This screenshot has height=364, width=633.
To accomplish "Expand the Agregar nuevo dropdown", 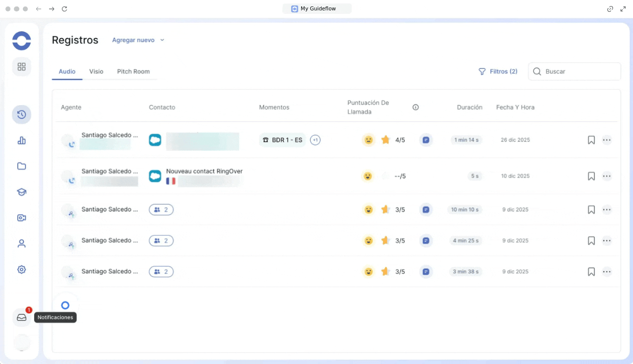I will coord(138,40).
